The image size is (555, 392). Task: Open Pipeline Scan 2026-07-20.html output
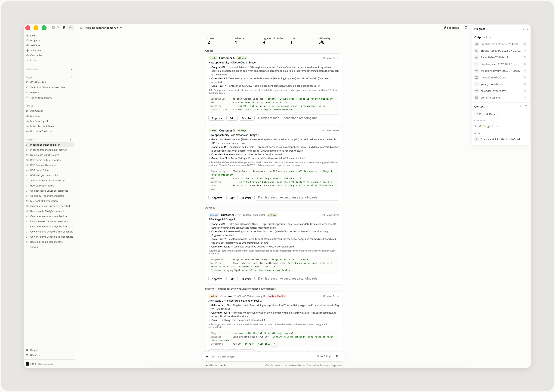[x=499, y=44]
